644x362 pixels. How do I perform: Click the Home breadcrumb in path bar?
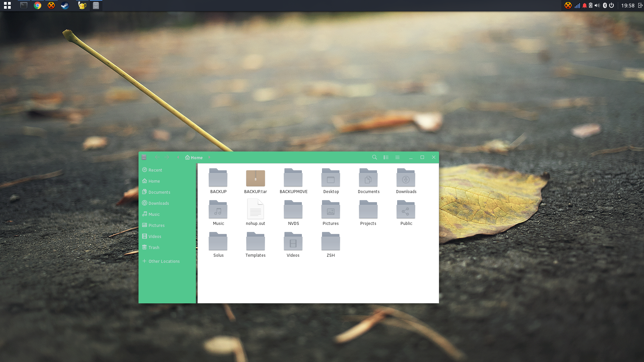coord(194,158)
